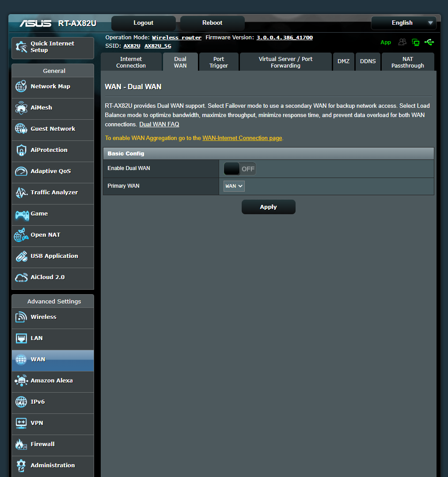Open the USB Application menu label
The height and width of the screenshot is (477, 448).
[54, 256]
